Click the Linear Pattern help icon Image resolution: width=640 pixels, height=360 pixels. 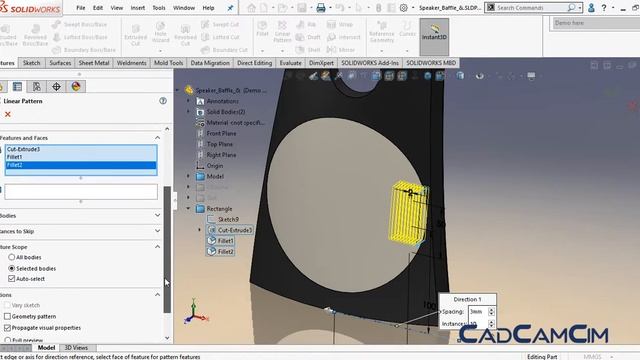163,101
